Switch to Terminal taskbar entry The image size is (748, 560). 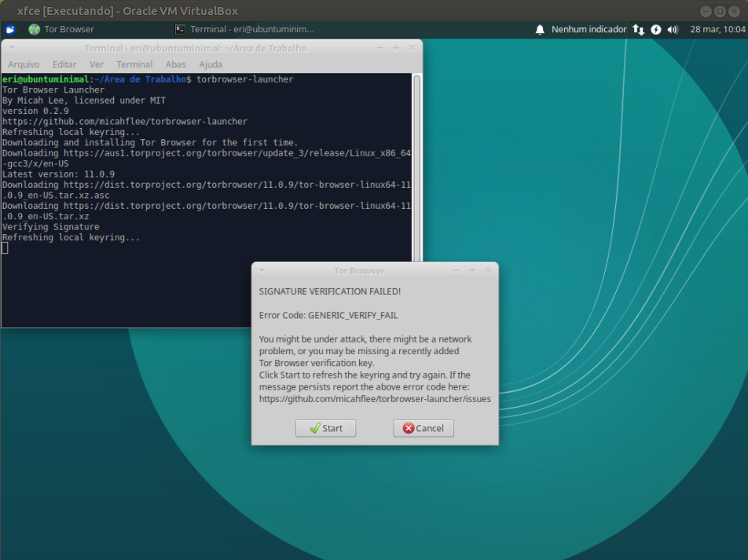tap(244, 30)
